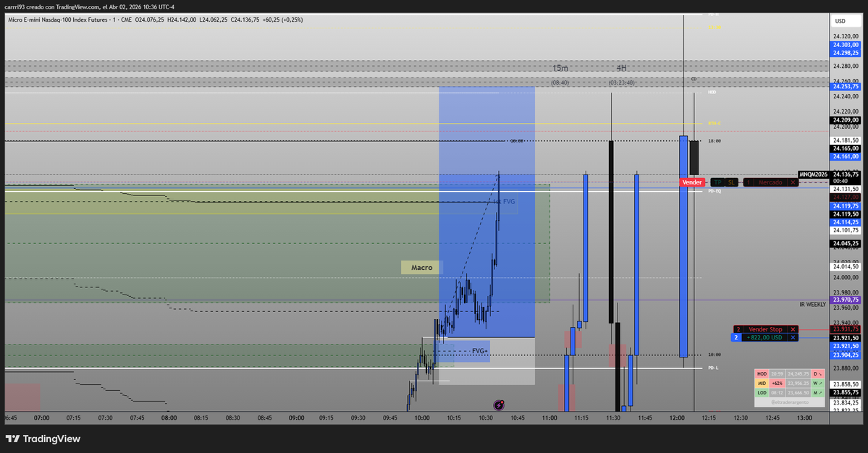Screen dimensions: 868x453
Task: Select the Macro label on the chart
Action: point(421,267)
